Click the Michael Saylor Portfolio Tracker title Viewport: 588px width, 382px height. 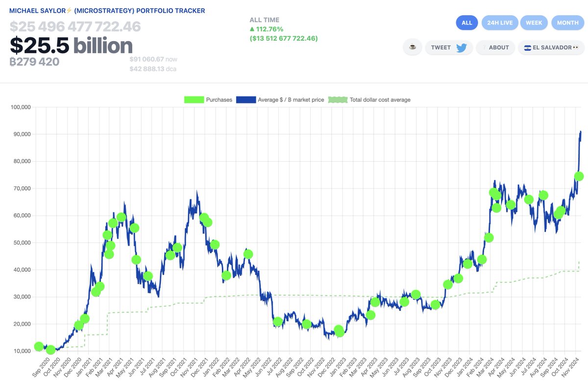click(107, 10)
